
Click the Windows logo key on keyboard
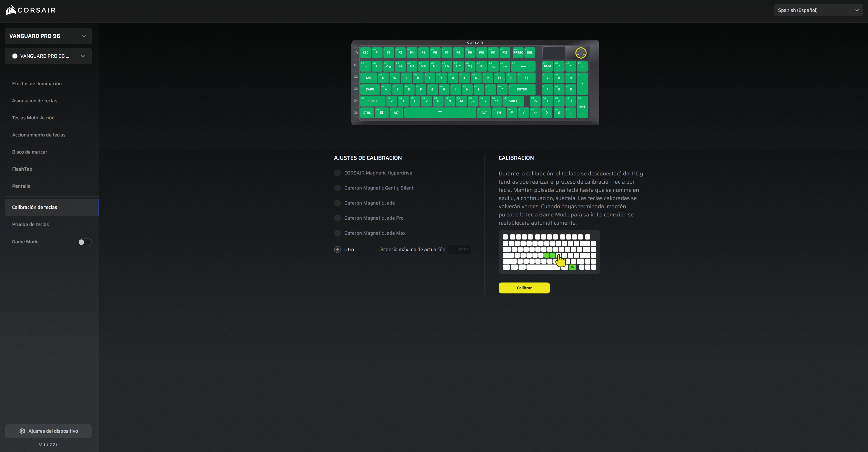tap(382, 113)
